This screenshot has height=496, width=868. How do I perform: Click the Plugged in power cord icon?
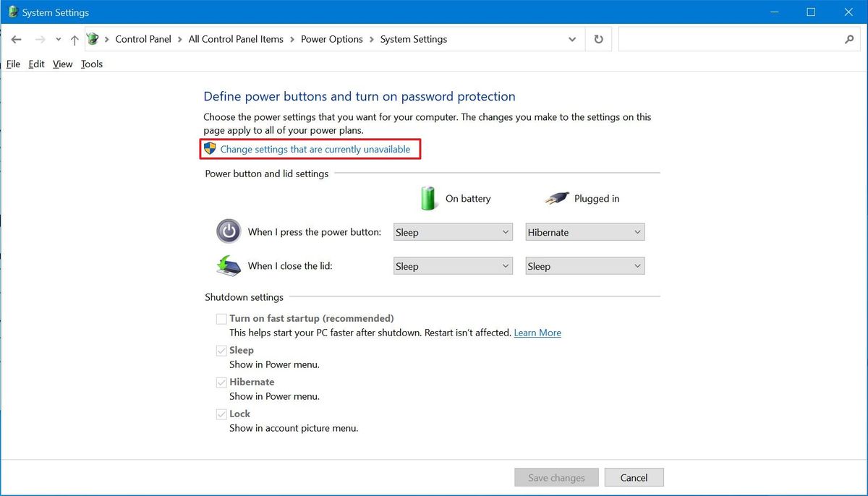[x=556, y=197]
